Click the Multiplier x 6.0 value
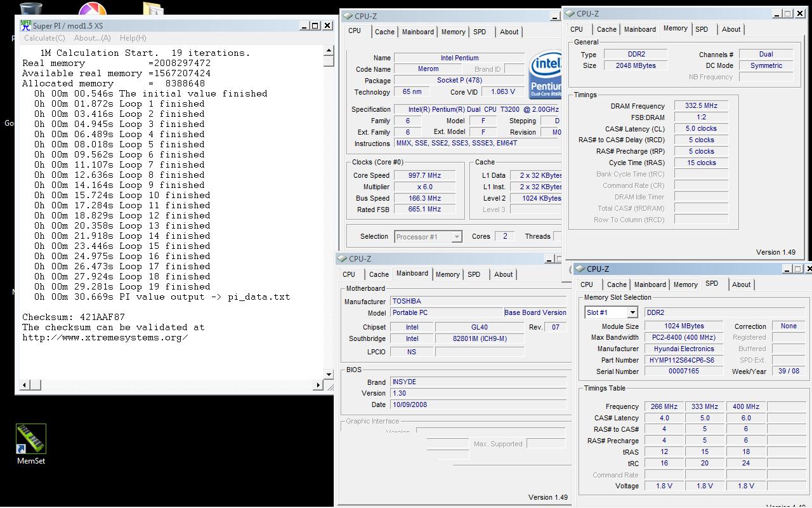This screenshot has width=812, height=508. (424, 187)
